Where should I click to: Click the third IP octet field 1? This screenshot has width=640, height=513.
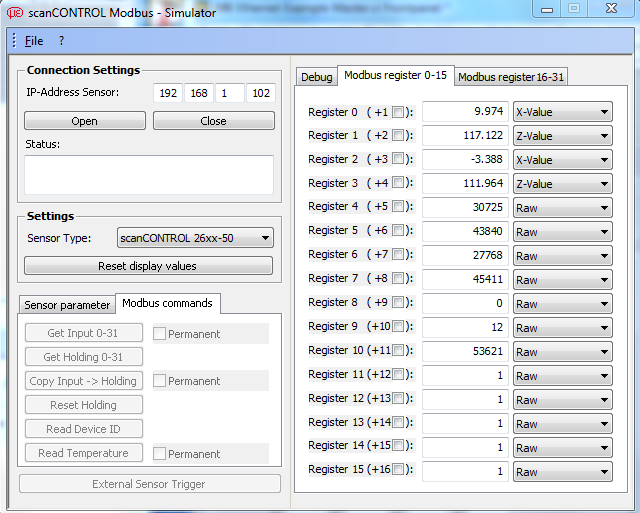point(230,93)
